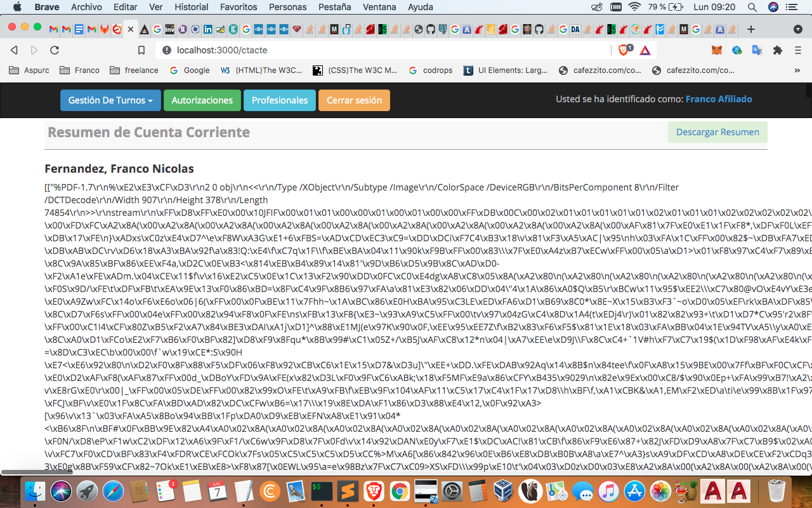
Task: Open the (CSS)The W3C M... bookmark
Action: [355, 70]
